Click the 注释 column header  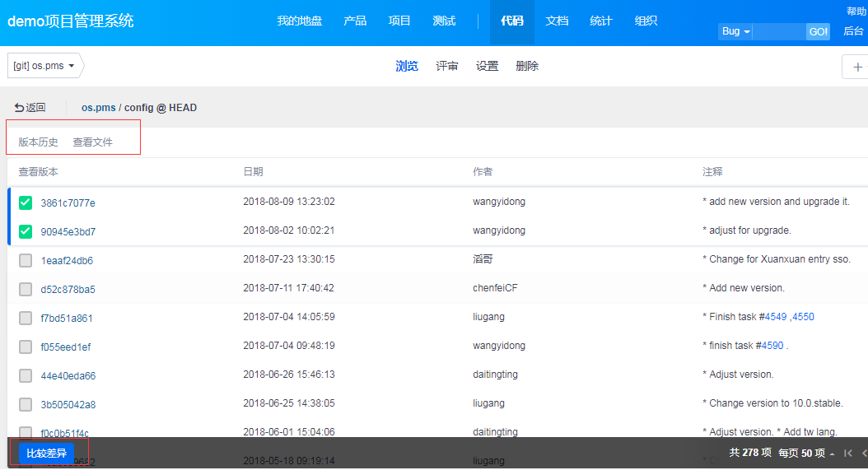coord(712,171)
